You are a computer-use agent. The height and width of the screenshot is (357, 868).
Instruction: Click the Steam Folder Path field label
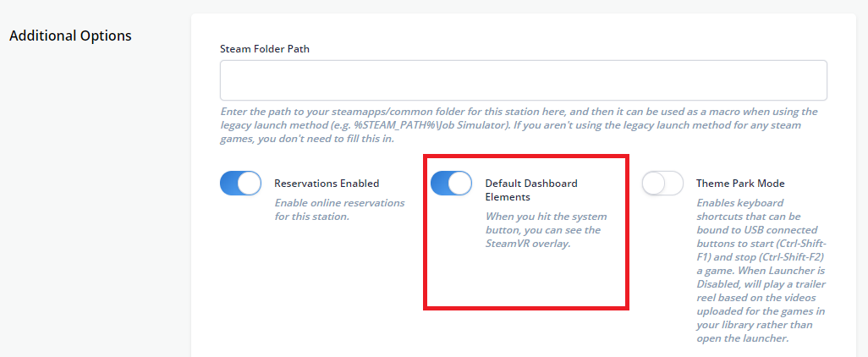pyautogui.click(x=265, y=49)
